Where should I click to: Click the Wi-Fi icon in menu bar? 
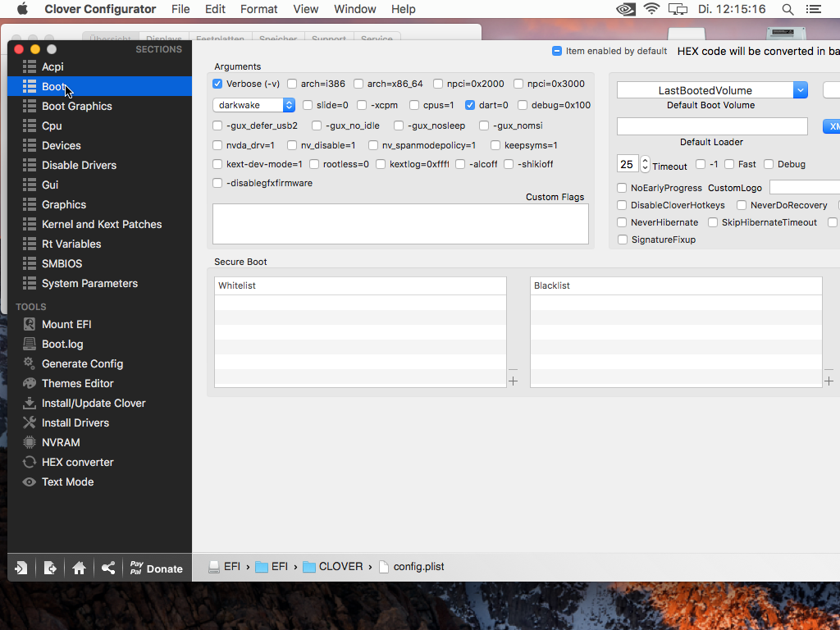[x=651, y=9]
